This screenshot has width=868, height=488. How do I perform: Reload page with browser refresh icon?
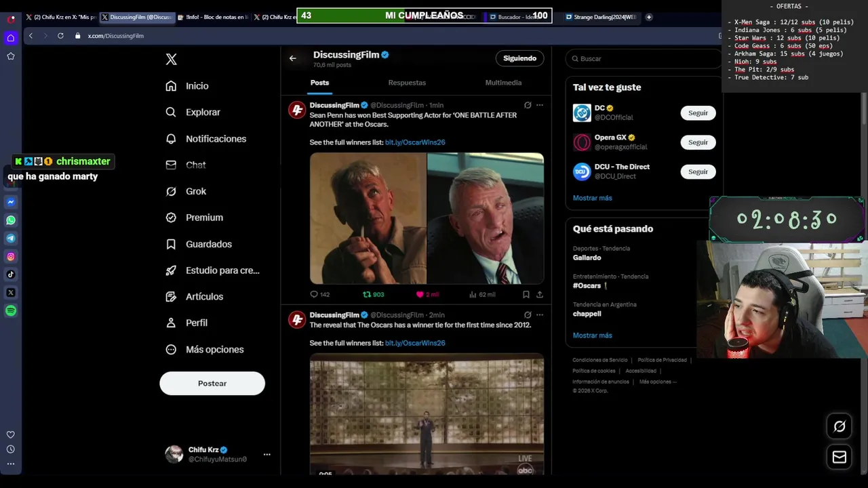[x=60, y=36]
